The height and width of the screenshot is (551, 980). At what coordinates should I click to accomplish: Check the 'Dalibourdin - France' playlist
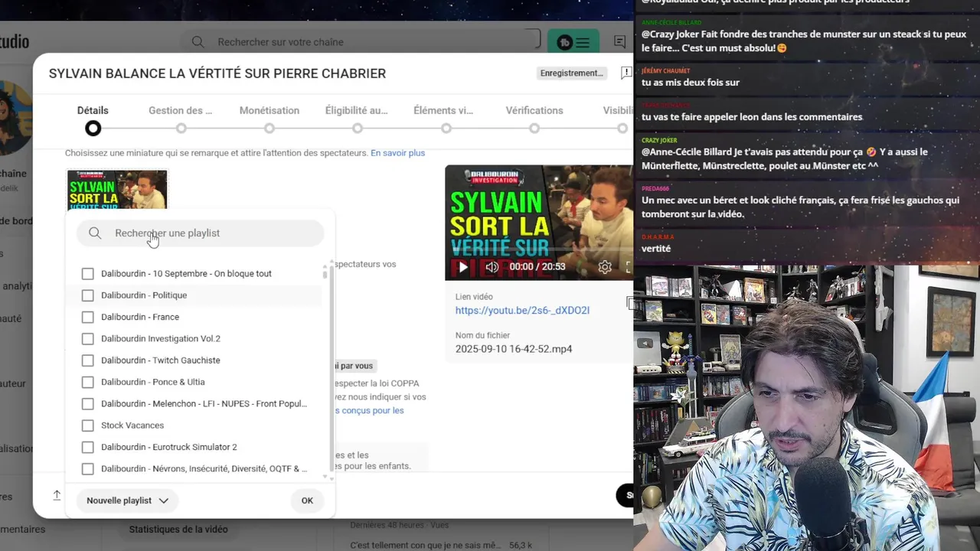click(87, 317)
